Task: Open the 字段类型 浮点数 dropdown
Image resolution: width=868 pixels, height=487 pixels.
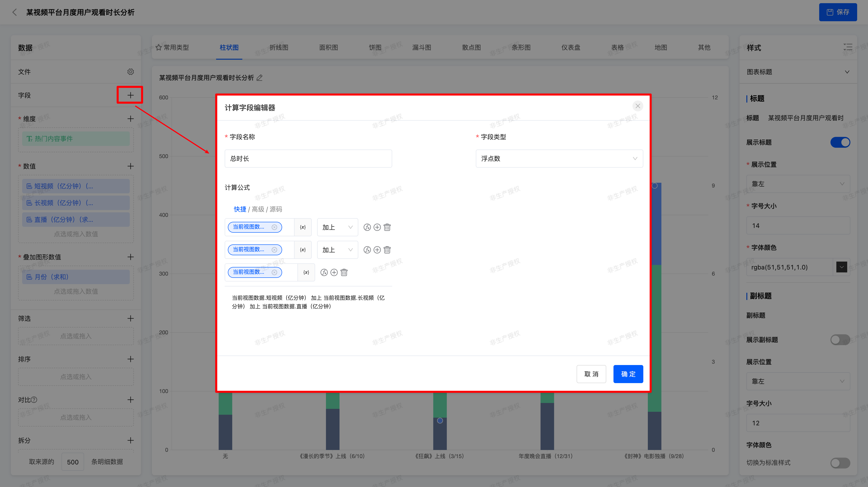Action: click(559, 159)
